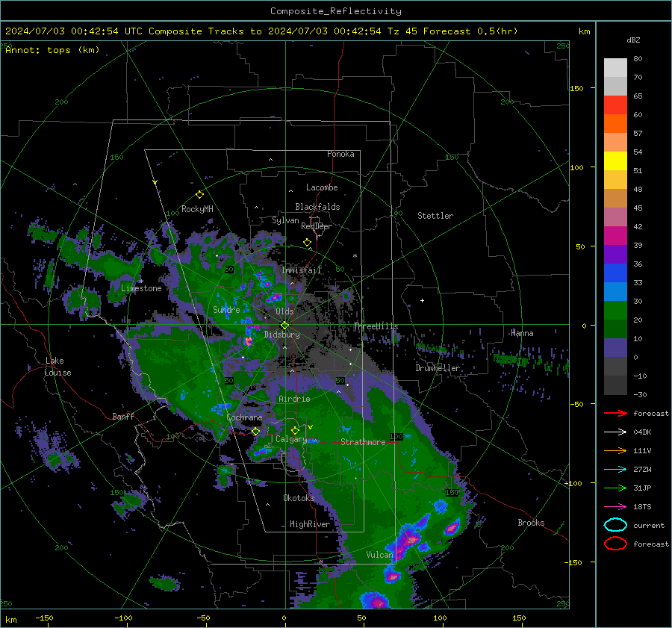The height and width of the screenshot is (628, 672).
Task: Select the light gray swatch beside 80 dBZ
Action: point(615,68)
